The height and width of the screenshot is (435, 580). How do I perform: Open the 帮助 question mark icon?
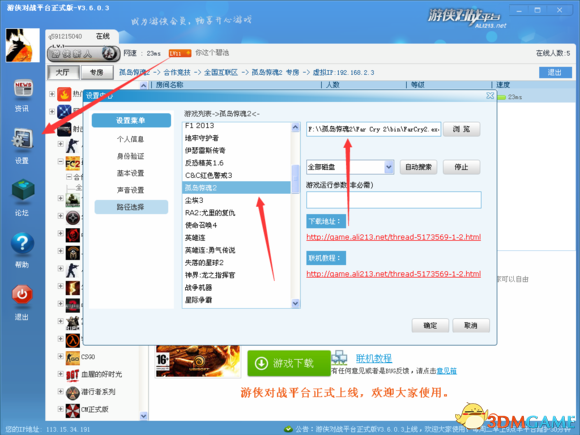[23, 243]
